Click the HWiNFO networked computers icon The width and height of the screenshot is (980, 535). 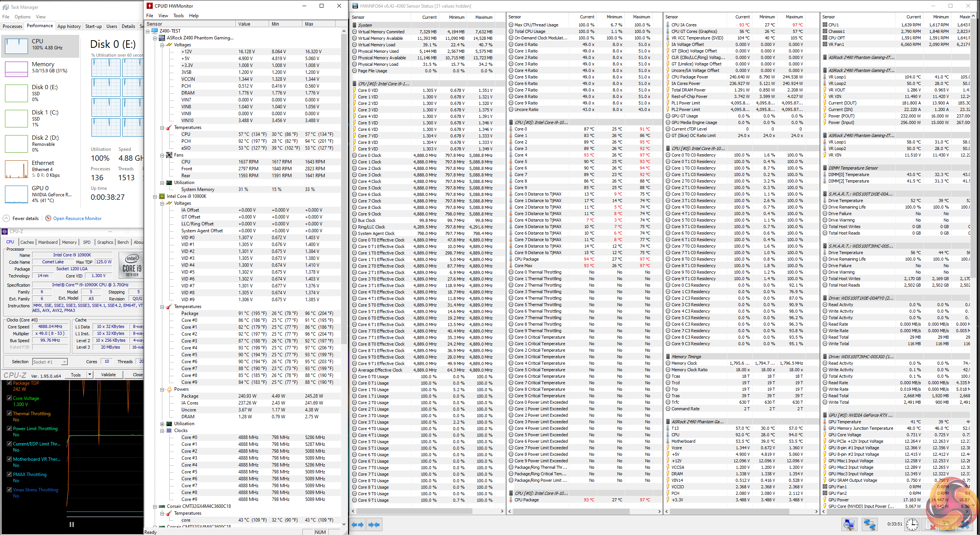tap(869, 524)
